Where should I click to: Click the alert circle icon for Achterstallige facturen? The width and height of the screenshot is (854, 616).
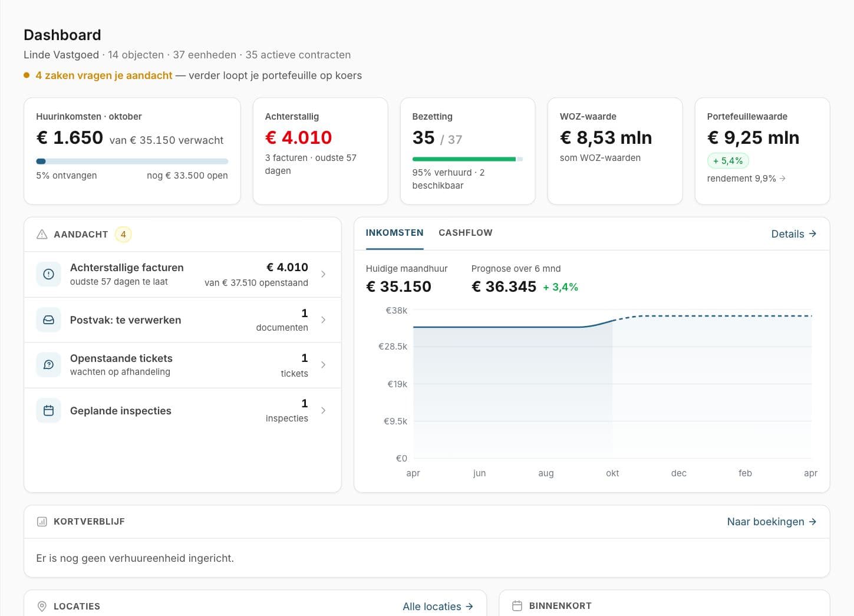coord(48,274)
